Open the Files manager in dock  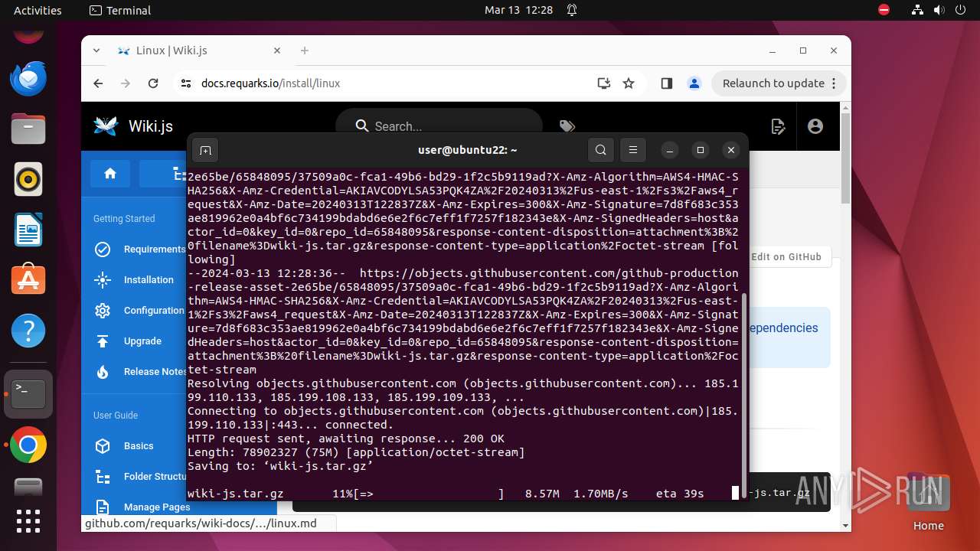pyautogui.click(x=28, y=129)
